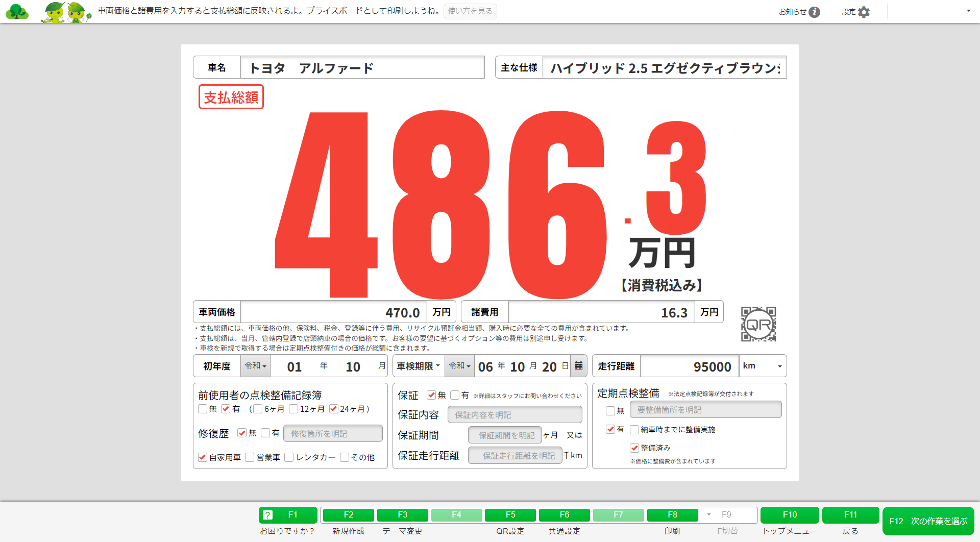Click the F12 次の作業を選ぶ button
The image size is (980, 542).
pos(929,521)
